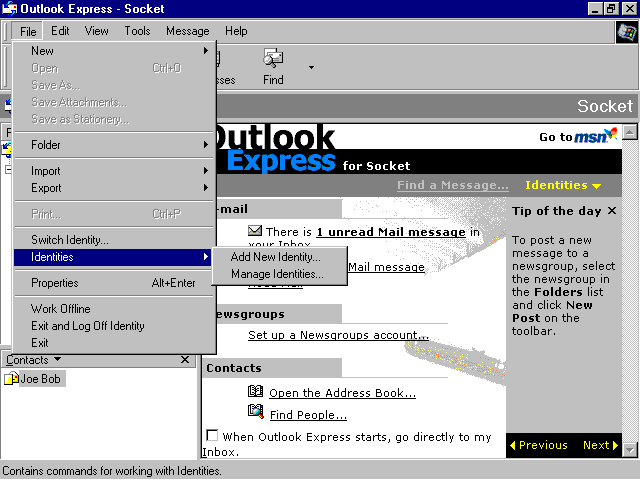The image size is (640, 480).
Task: Click the scroll down arrow
Action: coord(630,450)
